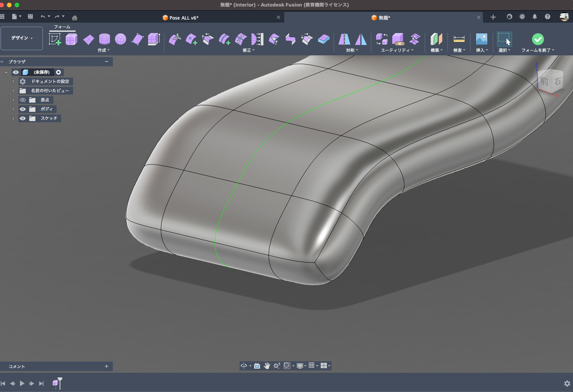
Task: Open the Insert image icon
Action: [x=481, y=39]
